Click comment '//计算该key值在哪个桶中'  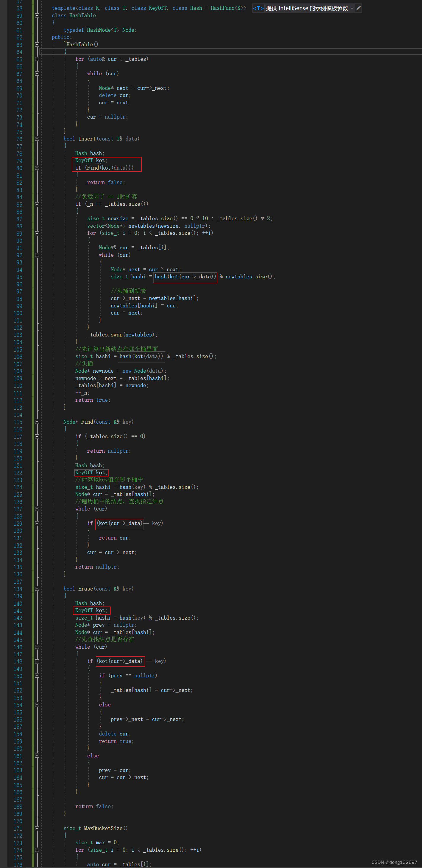click(x=109, y=480)
